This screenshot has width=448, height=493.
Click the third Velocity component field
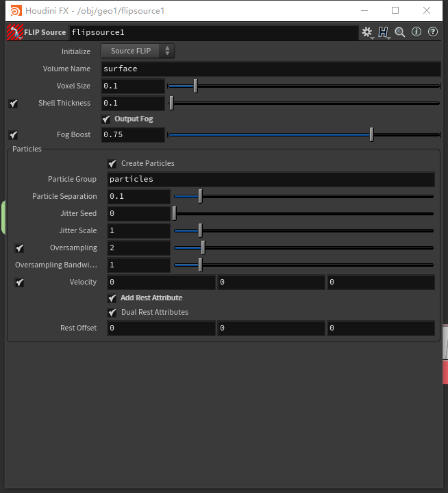click(381, 282)
